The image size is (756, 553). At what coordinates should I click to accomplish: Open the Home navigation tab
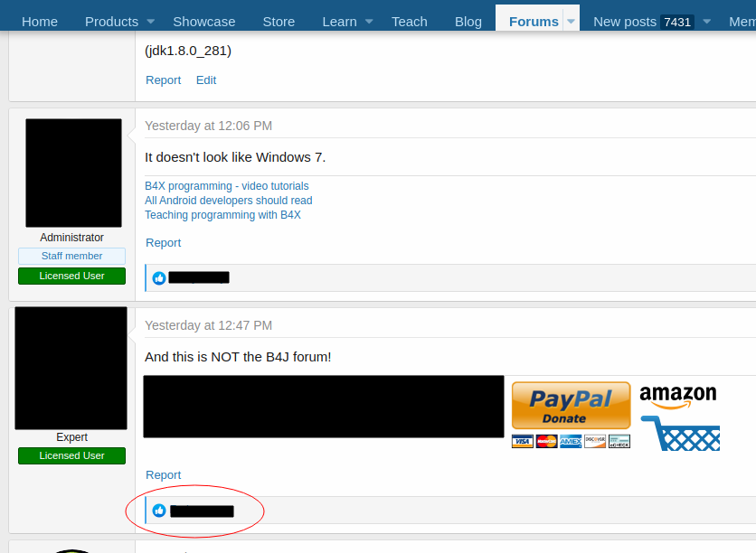[x=40, y=22]
